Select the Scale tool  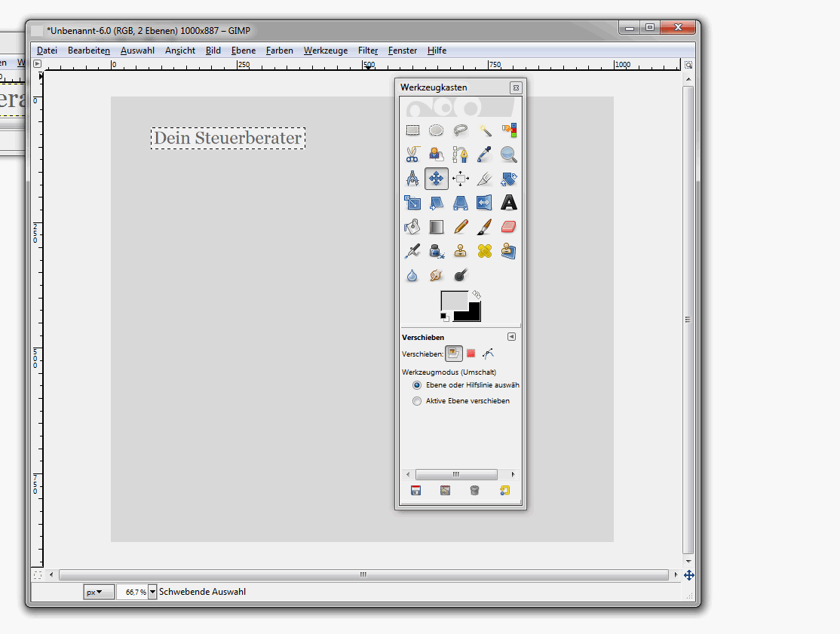pos(412,202)
